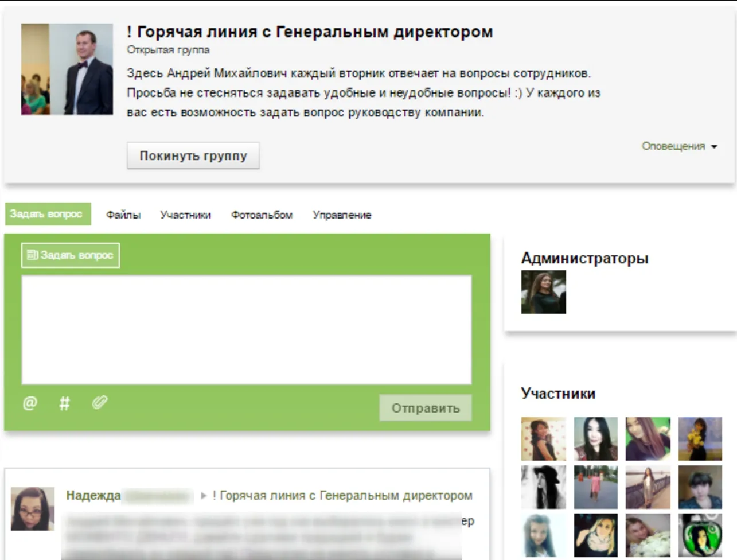Click the Отправить button

[425, 408]
